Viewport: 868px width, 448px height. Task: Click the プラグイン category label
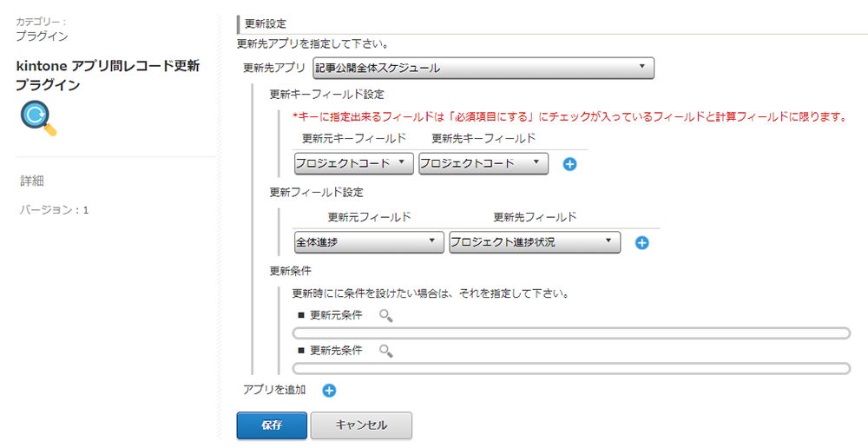(42, 36)
